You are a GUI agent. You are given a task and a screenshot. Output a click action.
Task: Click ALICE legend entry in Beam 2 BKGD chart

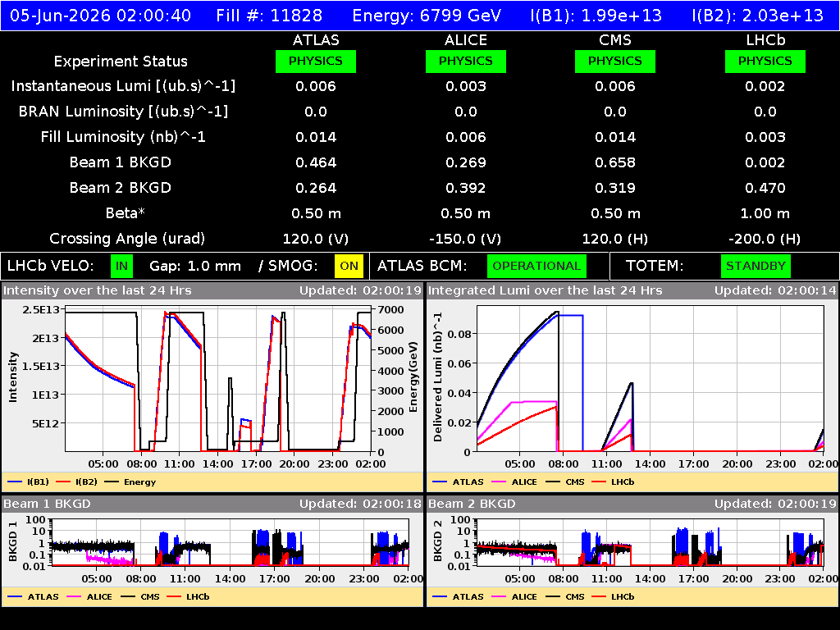(514, 596)
